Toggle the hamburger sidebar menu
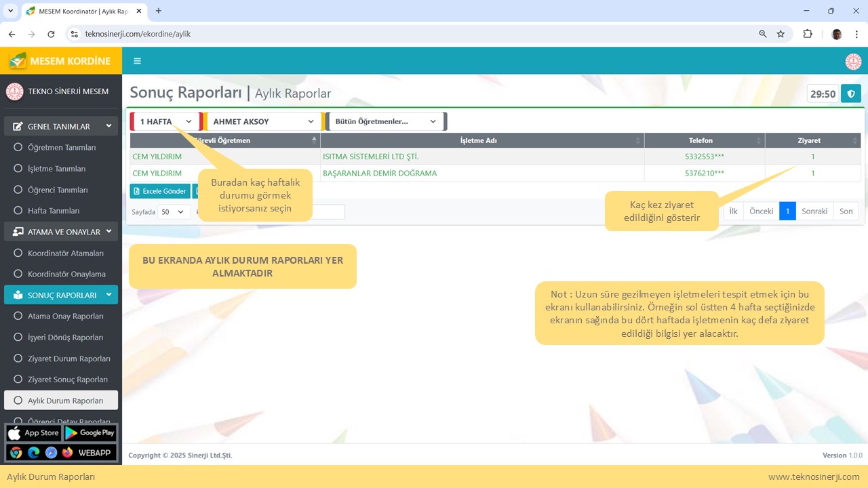This screenshot has height=488, width=868. pos(137,61)
